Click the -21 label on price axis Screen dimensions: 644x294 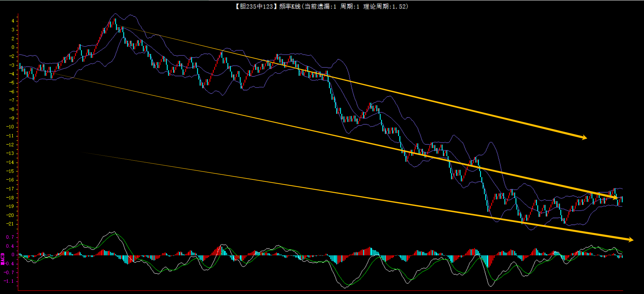10,224
